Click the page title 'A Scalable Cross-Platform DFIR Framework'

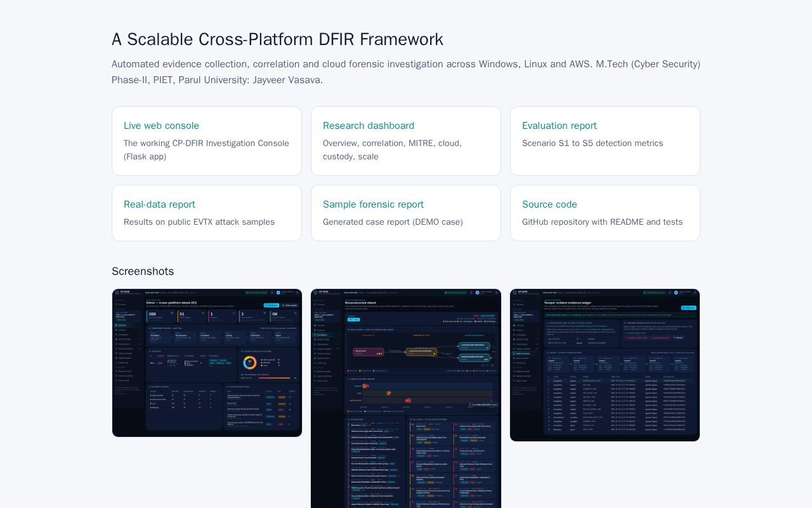[x=277, y=39]
